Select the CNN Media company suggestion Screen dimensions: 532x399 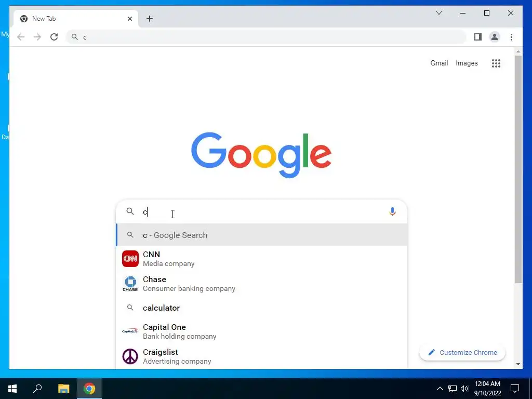coord(262,259)
